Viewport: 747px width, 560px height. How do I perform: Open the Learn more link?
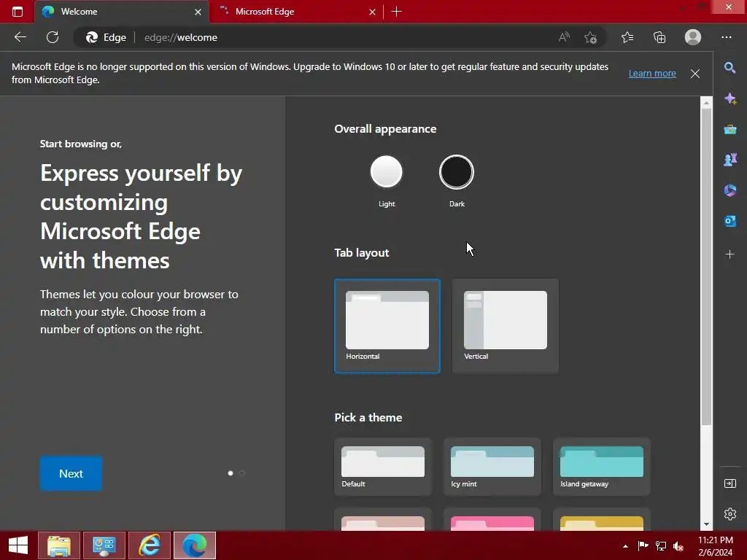(652, 74)
